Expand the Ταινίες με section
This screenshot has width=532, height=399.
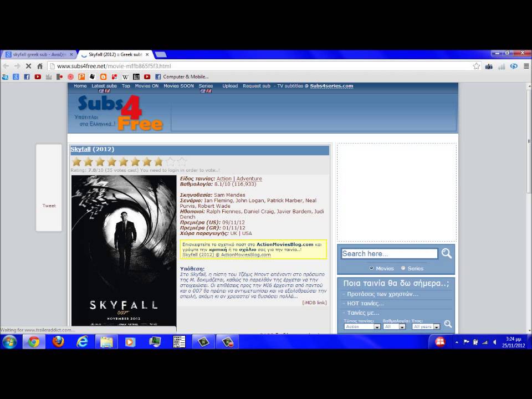(x=362, y=313)
